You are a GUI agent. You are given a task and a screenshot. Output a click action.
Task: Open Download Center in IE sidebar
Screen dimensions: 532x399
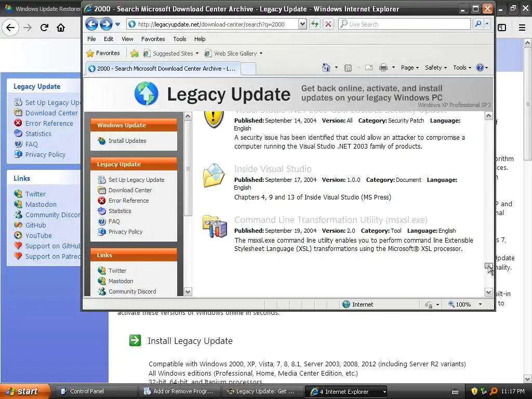[x=130, y=190]
